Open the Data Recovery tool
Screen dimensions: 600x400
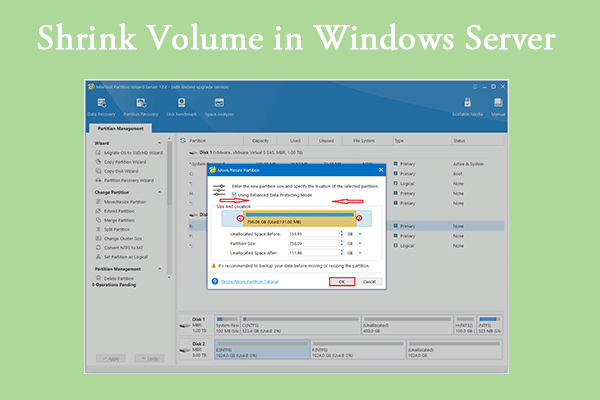click(101, 107)
